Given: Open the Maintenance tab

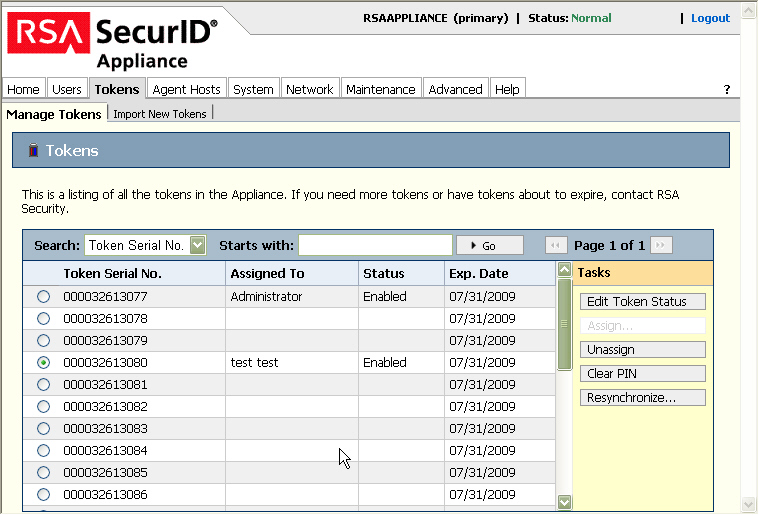Looking at the screenshot, I should [381, 89].
